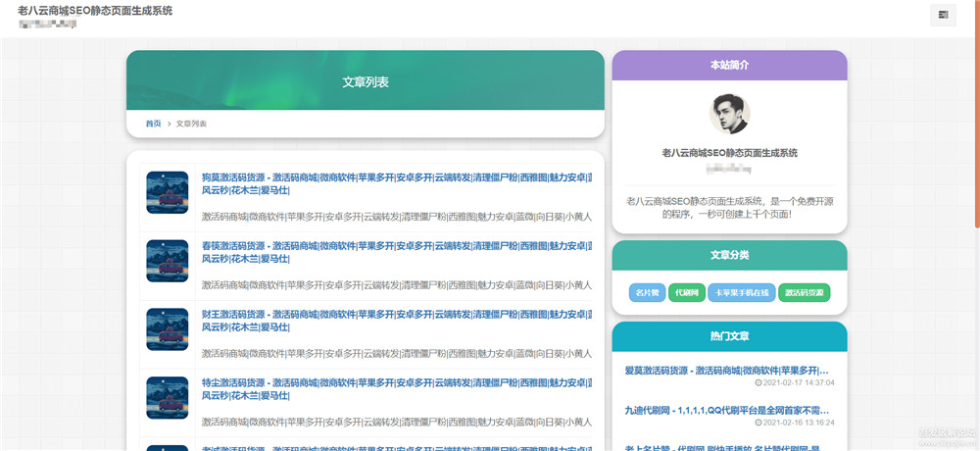Open hot article 九迪代刷网
This screenshot has height=451, width=980.
[727, 411]
